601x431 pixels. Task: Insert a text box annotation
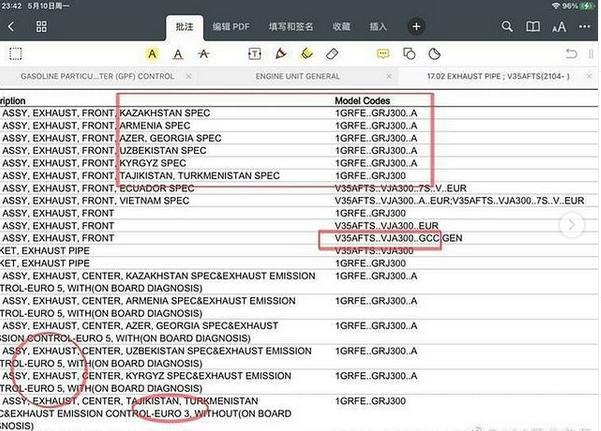click(x=253, y=53)
